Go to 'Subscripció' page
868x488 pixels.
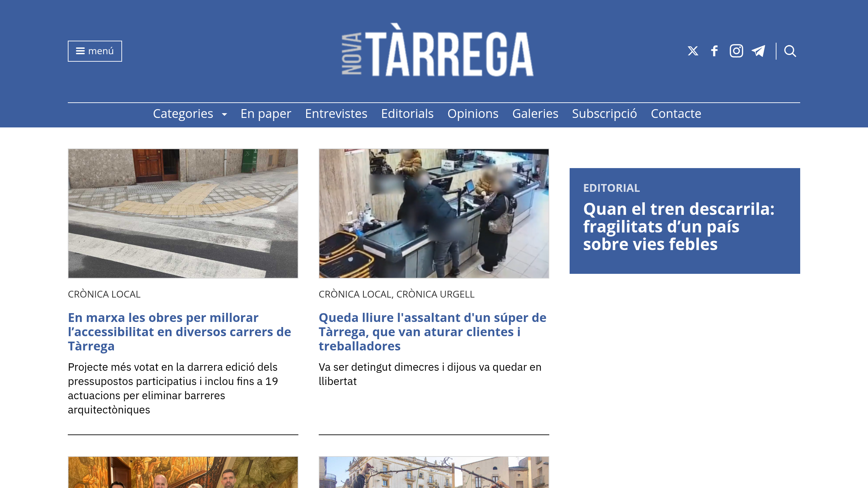point(604,114)
